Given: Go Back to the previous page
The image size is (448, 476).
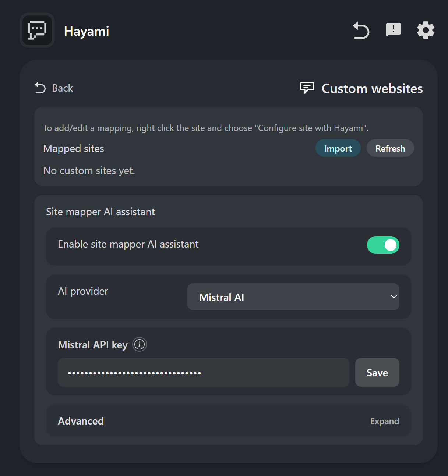Looking at the screenshot, I should click(x=54, y=88).
